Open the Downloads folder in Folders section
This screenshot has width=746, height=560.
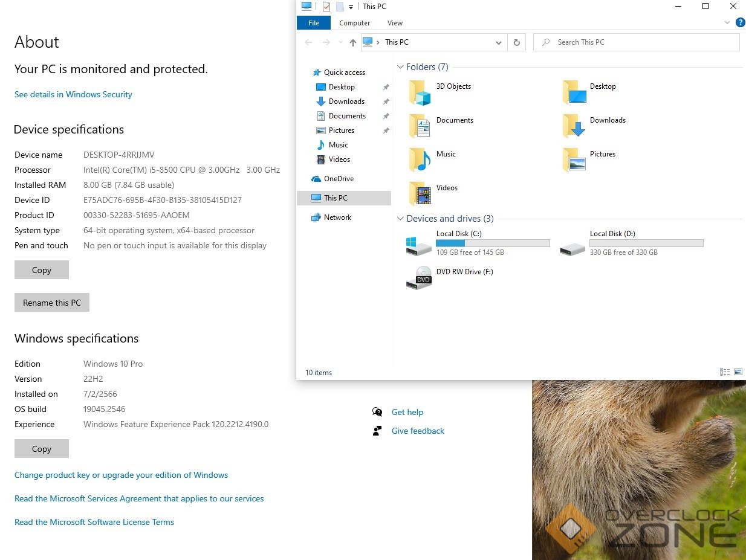[x=574, y=127]
